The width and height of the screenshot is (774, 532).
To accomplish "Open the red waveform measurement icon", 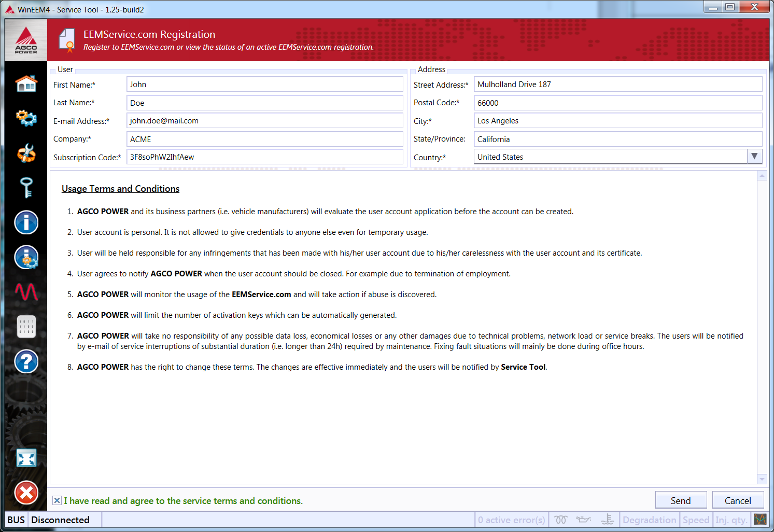I will pos(26,292).
